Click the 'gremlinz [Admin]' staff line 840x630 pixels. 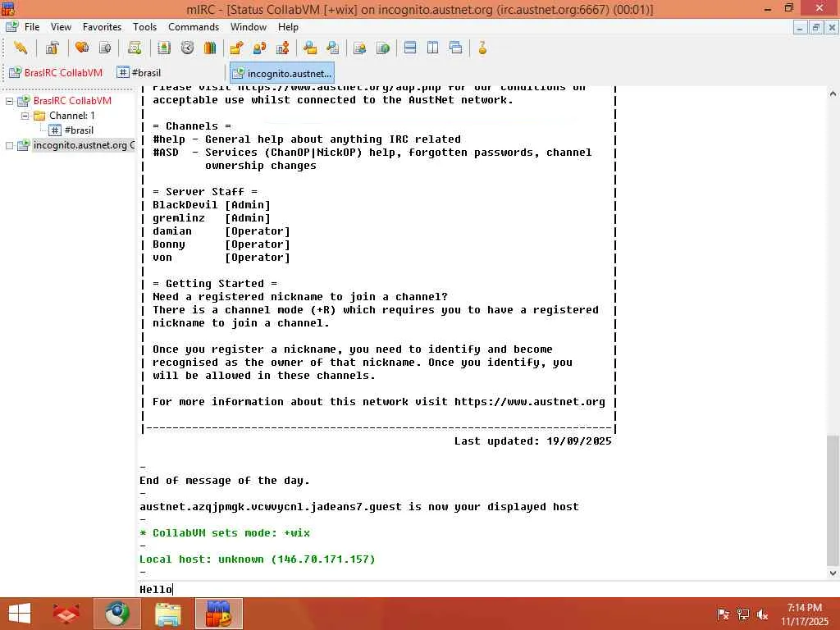(x=212, y=218)
